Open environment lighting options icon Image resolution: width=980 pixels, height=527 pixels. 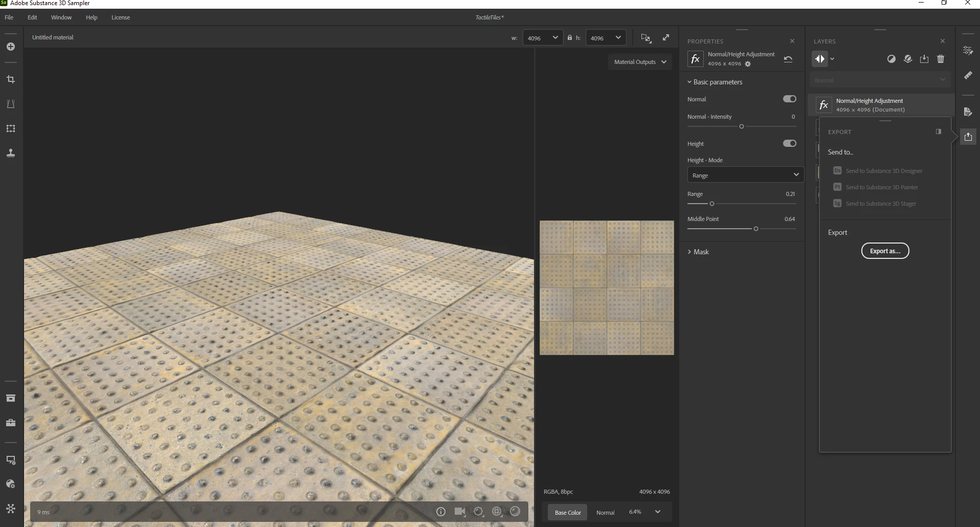coord(479,512)
